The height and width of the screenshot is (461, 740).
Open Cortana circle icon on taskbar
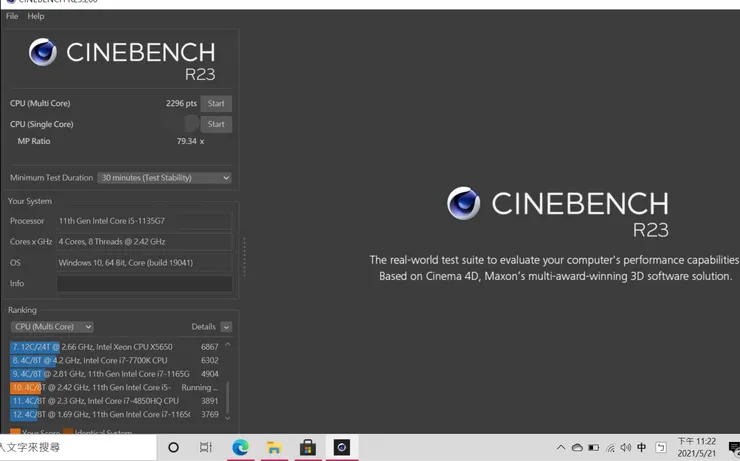(173, 447)
